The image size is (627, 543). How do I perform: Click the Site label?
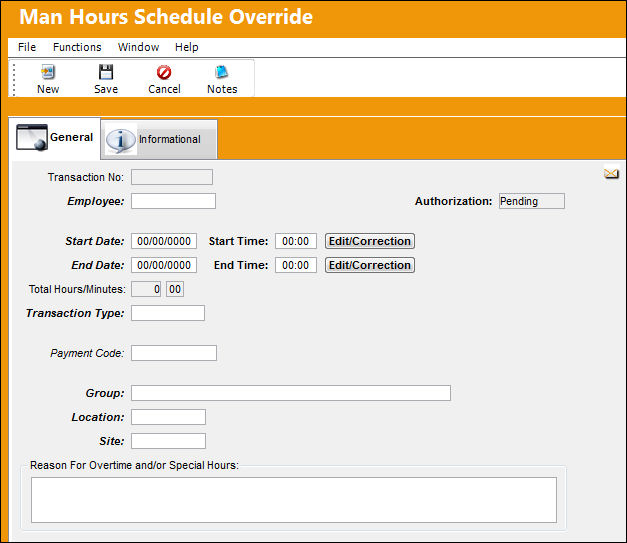(x=112, y=441)
